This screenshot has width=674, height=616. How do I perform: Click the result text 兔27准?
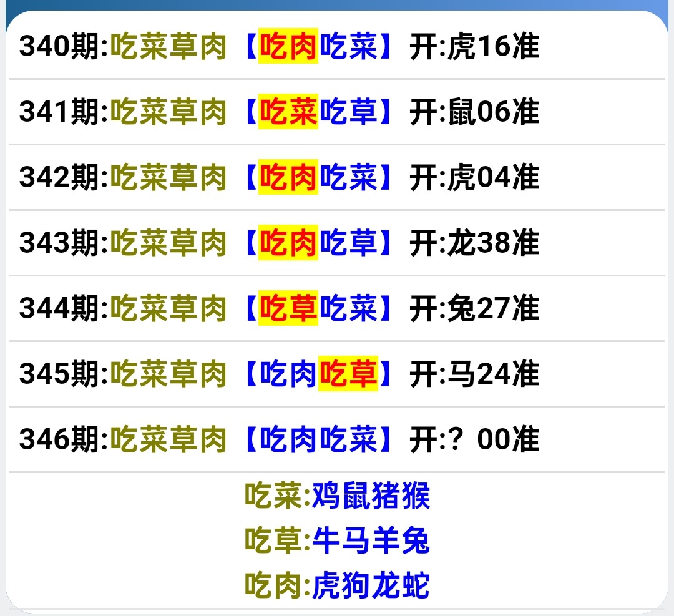pos(493,309)
